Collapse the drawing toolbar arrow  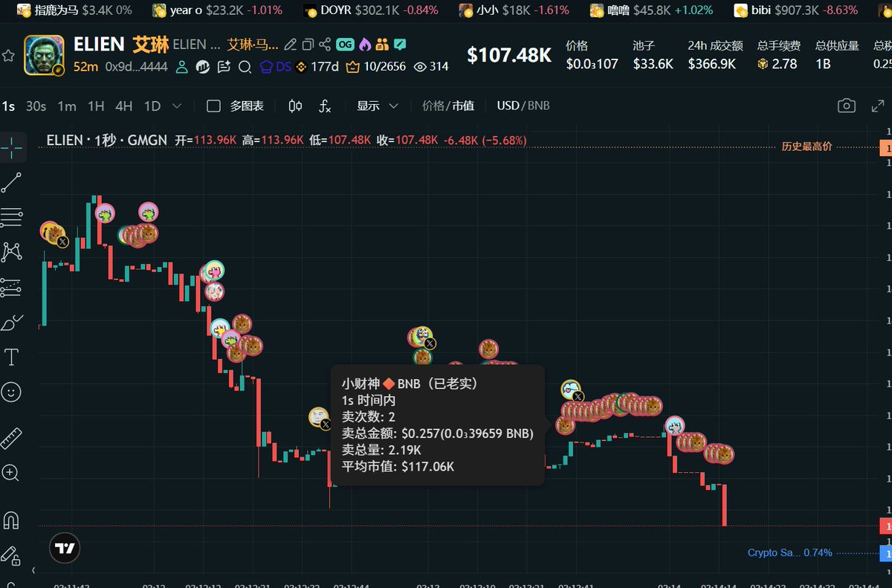(33, 570)
